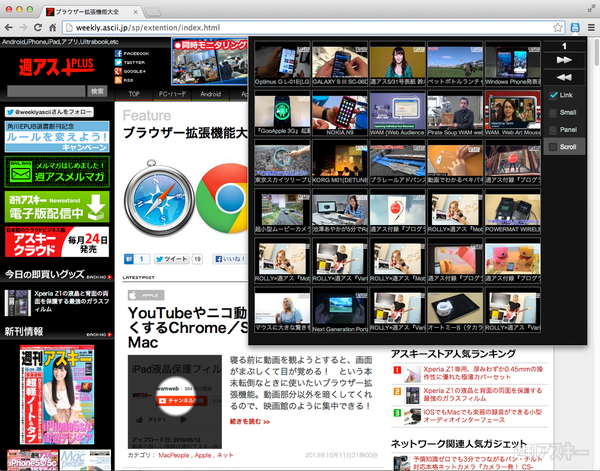Open the APPLE category tag above the headline

tap(146, 295)
